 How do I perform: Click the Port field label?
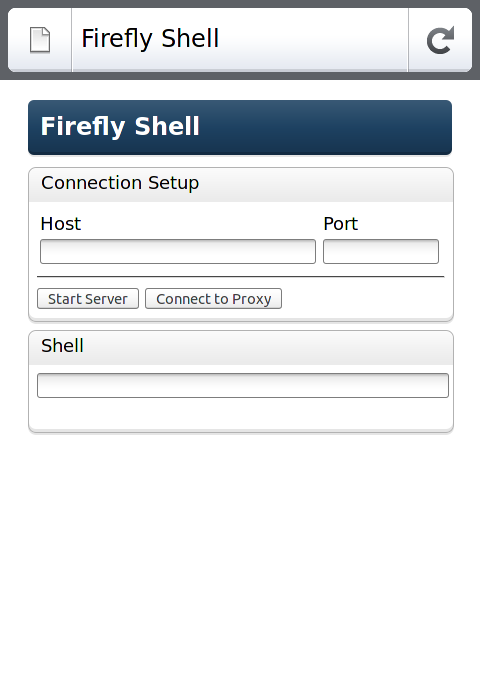(x=341, y=224)
